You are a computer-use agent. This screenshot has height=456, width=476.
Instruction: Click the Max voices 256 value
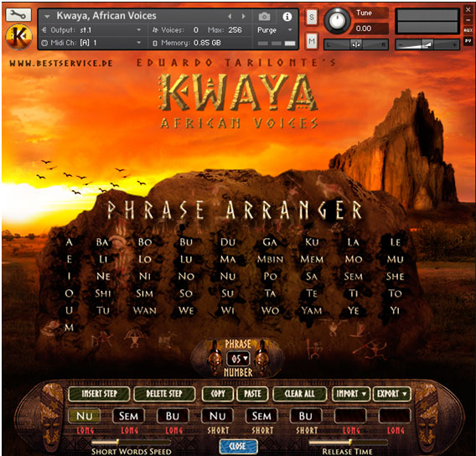tap(235, 29)
